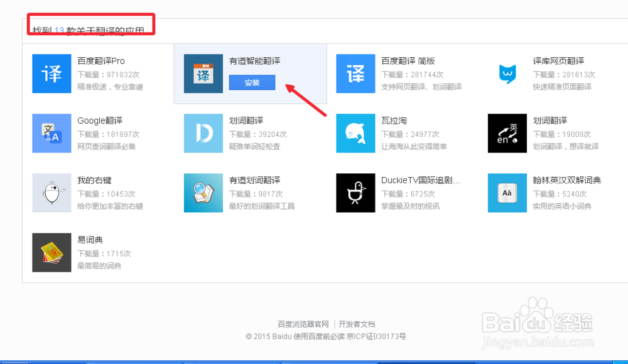
Task: Install 有道智能翻译 with 安装 button
Action: point(252,82)
